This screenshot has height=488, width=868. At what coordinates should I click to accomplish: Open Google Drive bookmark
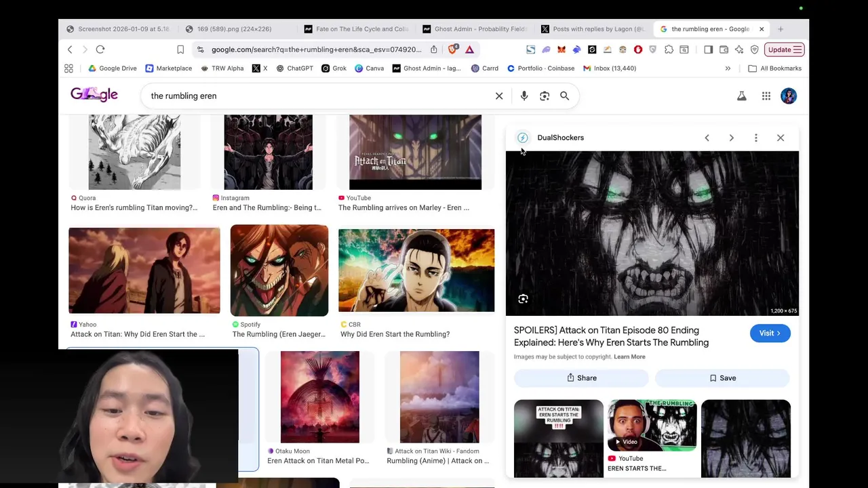coord(113,68)
